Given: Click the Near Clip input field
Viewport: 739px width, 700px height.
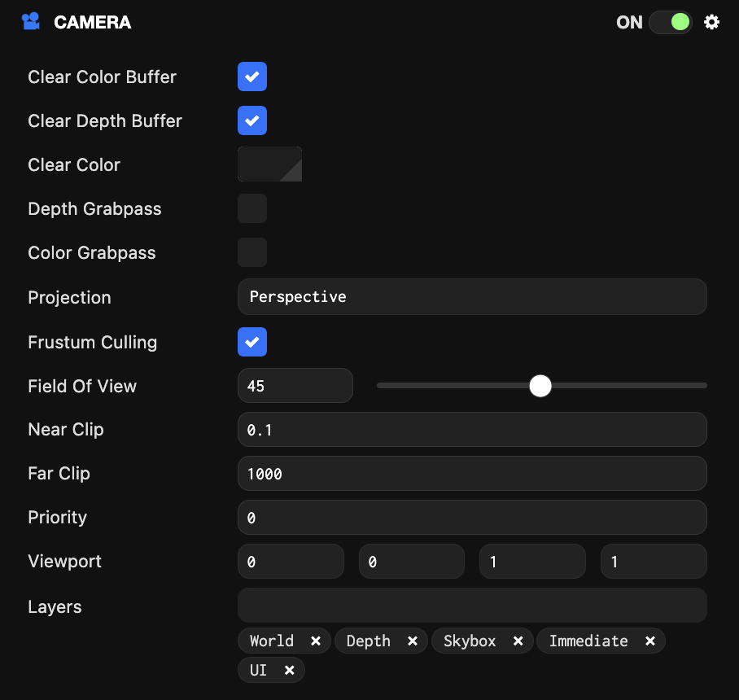Looking at the screenshot, I should (x=472, y=429).
